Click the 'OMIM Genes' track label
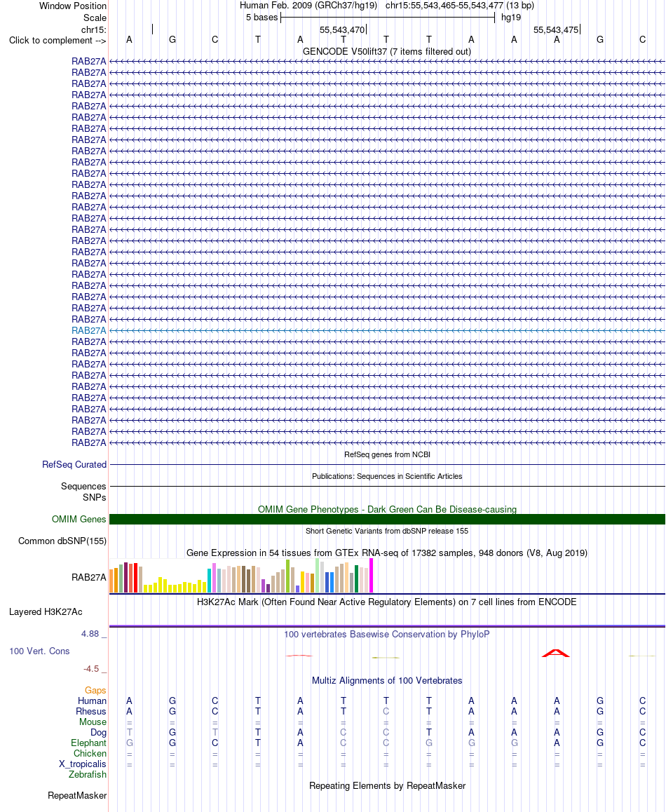666x812 pixels. 79,519
